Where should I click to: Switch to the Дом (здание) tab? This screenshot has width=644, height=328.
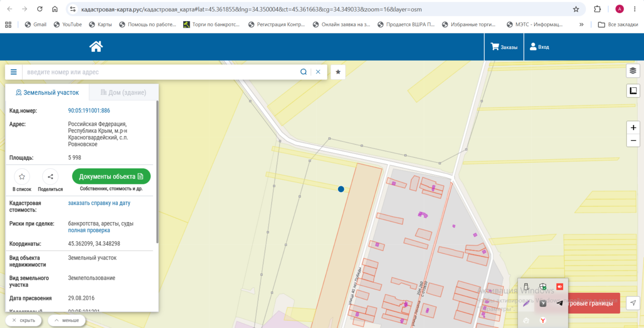(x=124, y=93)
